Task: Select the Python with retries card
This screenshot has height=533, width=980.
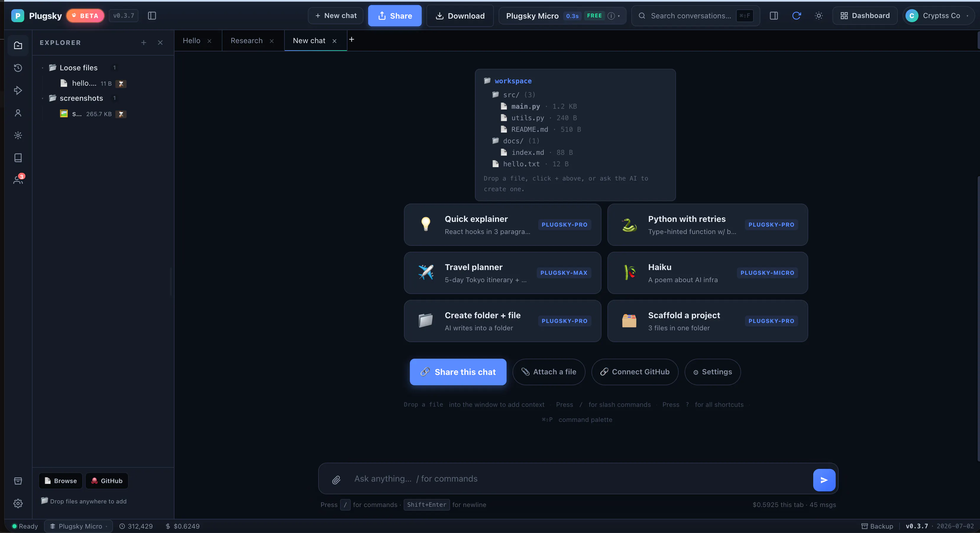Action: (708, 225)
